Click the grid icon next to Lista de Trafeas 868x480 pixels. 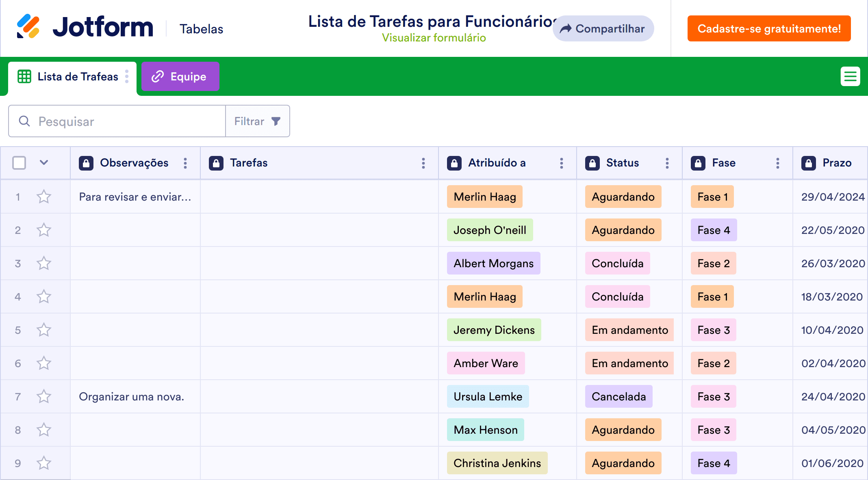[x=24, y=76]
